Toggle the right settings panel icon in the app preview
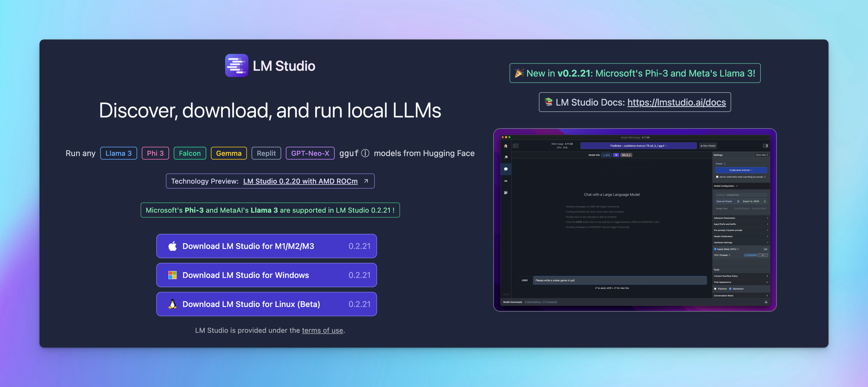 (x=765, y=146)
